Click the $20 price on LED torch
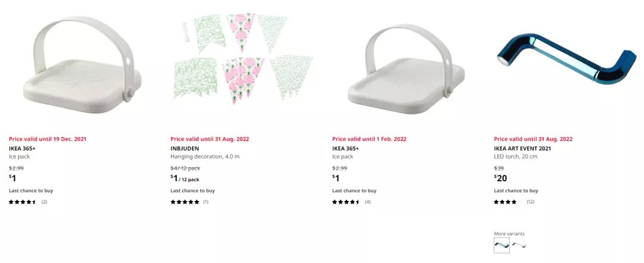 click(x=500, y=178)
